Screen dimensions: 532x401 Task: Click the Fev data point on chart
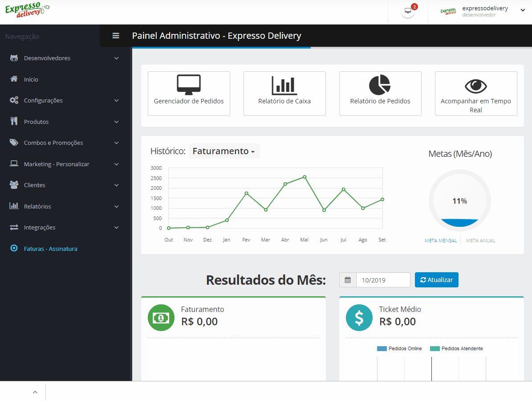(x=246, y=193)
